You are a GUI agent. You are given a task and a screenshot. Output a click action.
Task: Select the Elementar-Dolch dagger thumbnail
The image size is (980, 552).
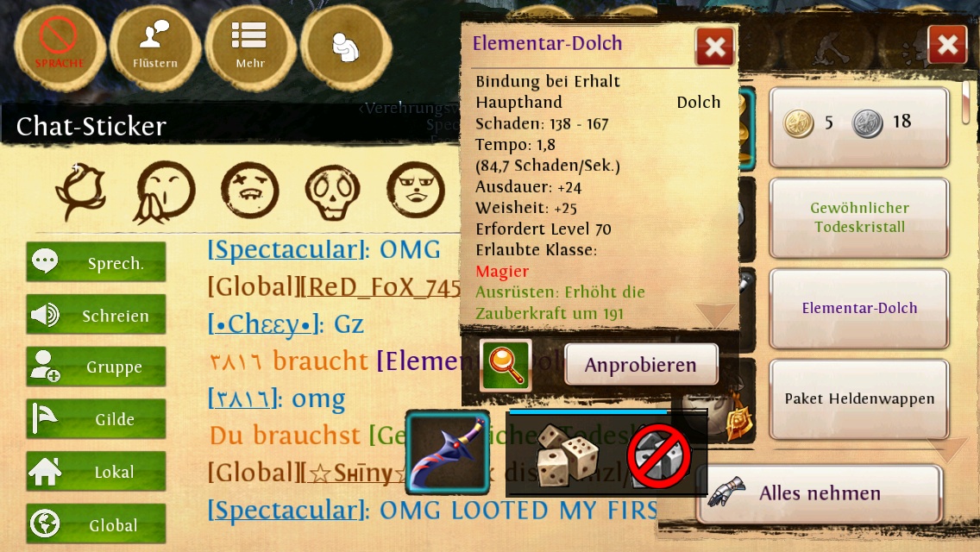448,452
